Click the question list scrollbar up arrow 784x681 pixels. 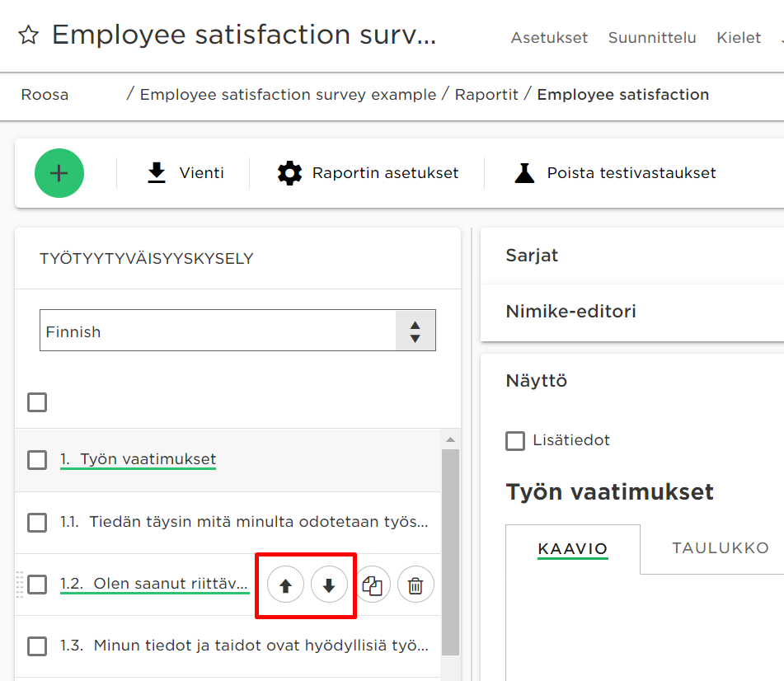tap(450, 439)
